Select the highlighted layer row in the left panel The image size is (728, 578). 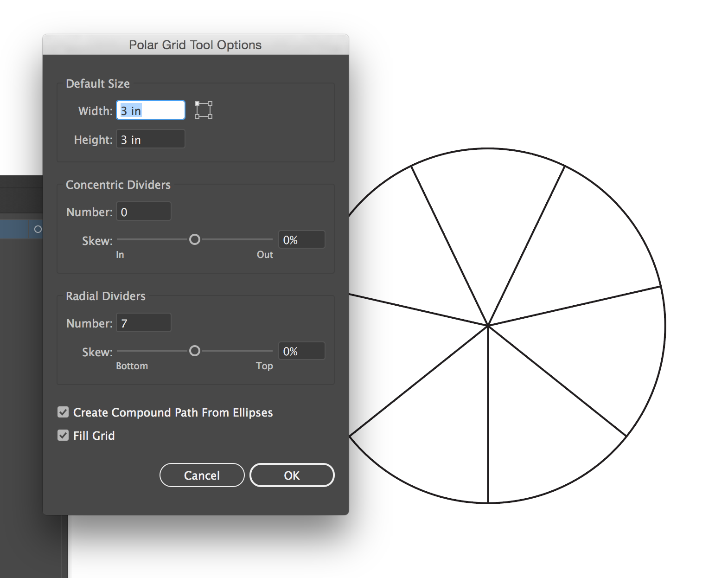14,229
